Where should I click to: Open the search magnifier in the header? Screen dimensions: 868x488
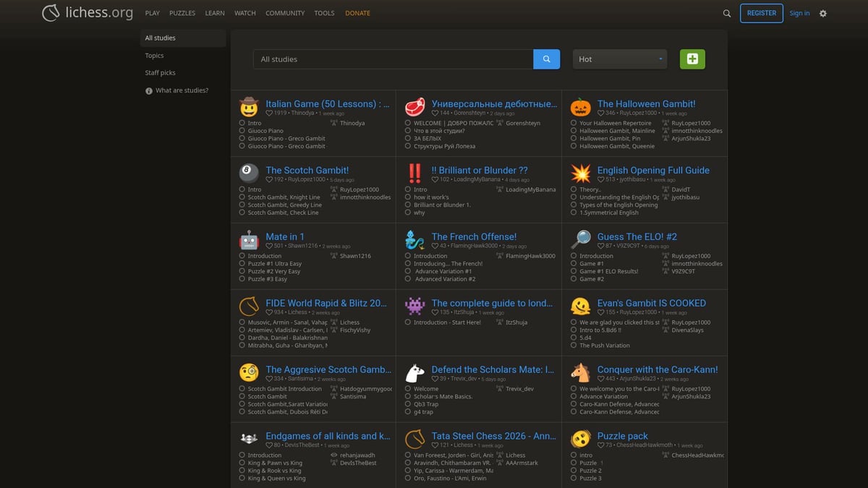[727, 13]
